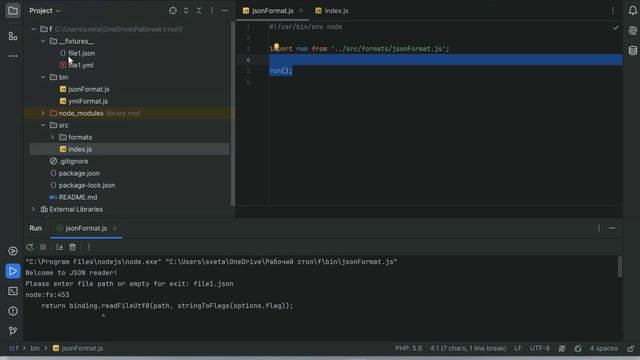Click UTF-8 encoding in status bar
640x360 pixels.
coord(540,349)
